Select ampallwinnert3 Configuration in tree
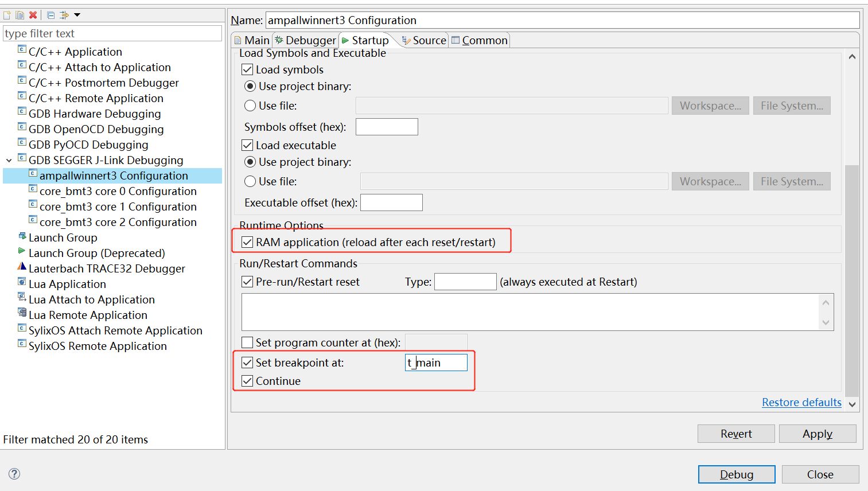868x491 pixels. 114,176
